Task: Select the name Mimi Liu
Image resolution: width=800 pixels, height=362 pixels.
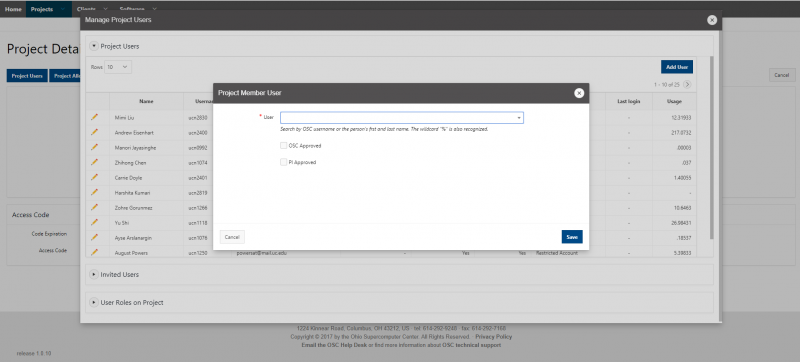Action: point(124,118)
